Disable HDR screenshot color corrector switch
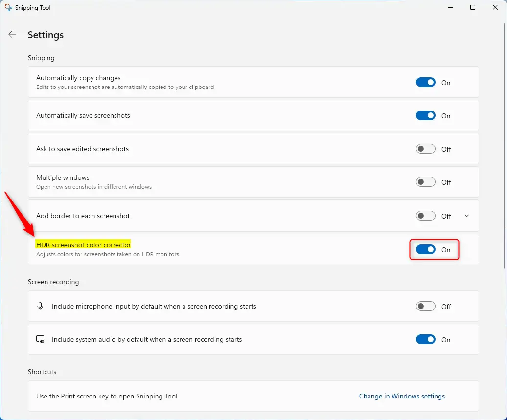 tap(426, 250)
